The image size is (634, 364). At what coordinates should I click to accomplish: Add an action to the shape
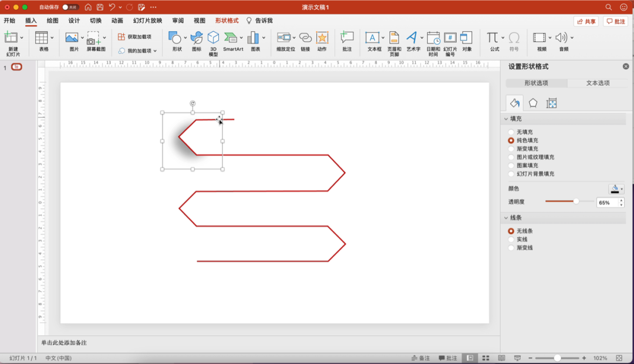click(x=322, y=41)
